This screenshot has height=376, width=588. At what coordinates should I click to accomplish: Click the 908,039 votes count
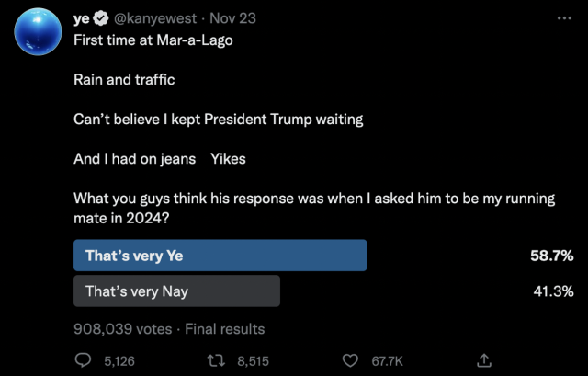122,329
